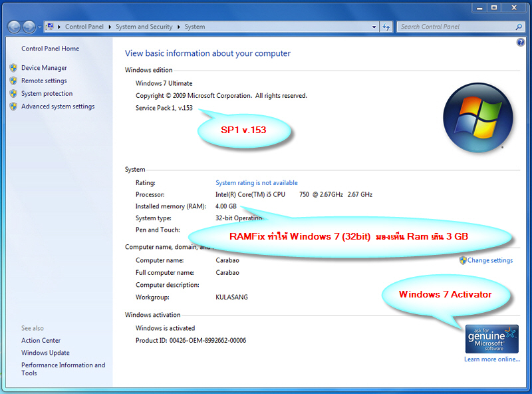Open recent pages dropdown beside Forward arrow

(39, 27)
